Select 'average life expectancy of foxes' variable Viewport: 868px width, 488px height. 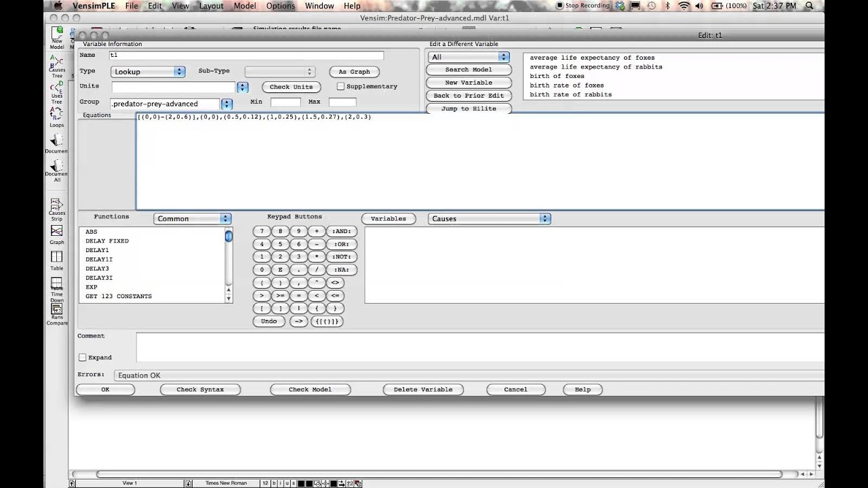click(x=592, y=58)
